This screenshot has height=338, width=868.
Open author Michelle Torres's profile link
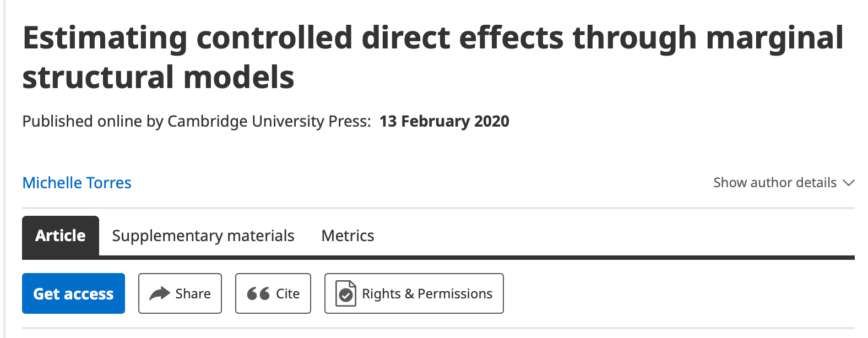tap(77, 183)
